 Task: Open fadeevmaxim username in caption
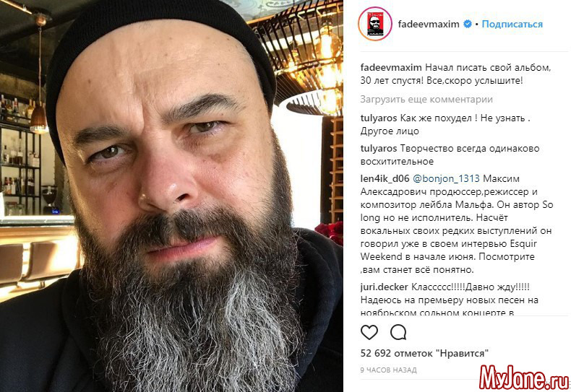391,68
